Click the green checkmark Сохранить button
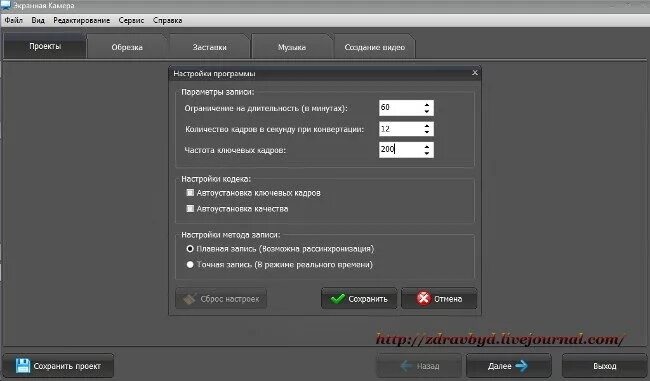Screen dimensions: 650x381 [x=359, y=298]
